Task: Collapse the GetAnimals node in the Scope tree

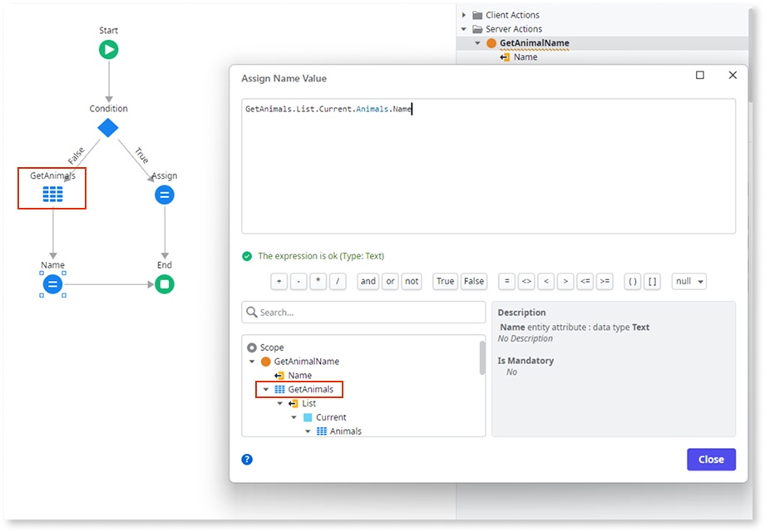Action: click(266, 389)
